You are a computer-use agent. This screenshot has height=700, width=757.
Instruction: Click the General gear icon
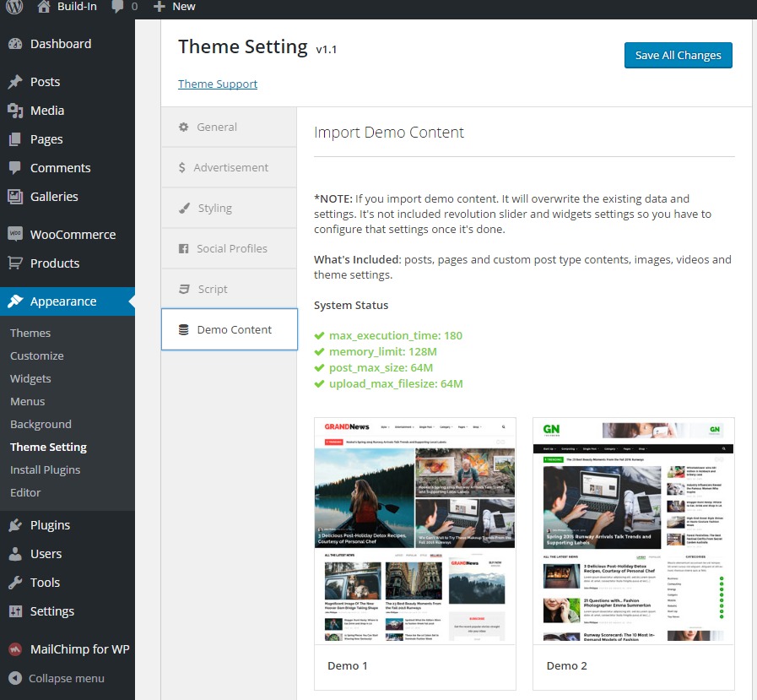[x=183, y=127]
